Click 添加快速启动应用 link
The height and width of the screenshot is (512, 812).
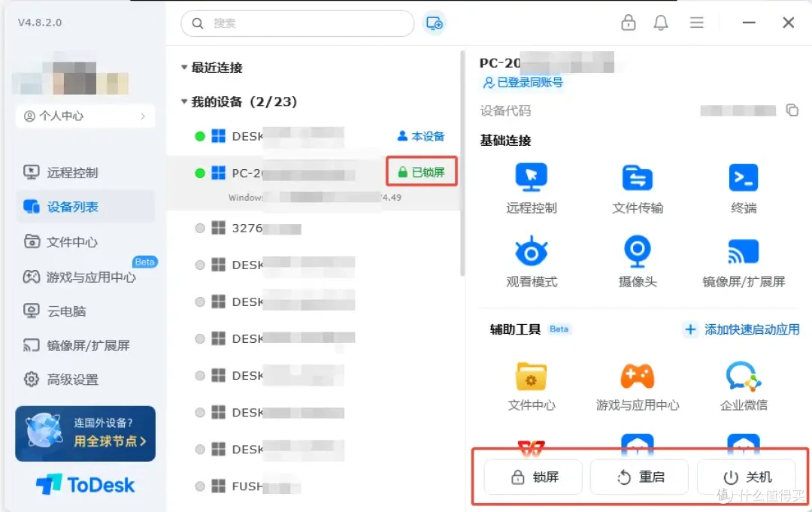(742, 329)
